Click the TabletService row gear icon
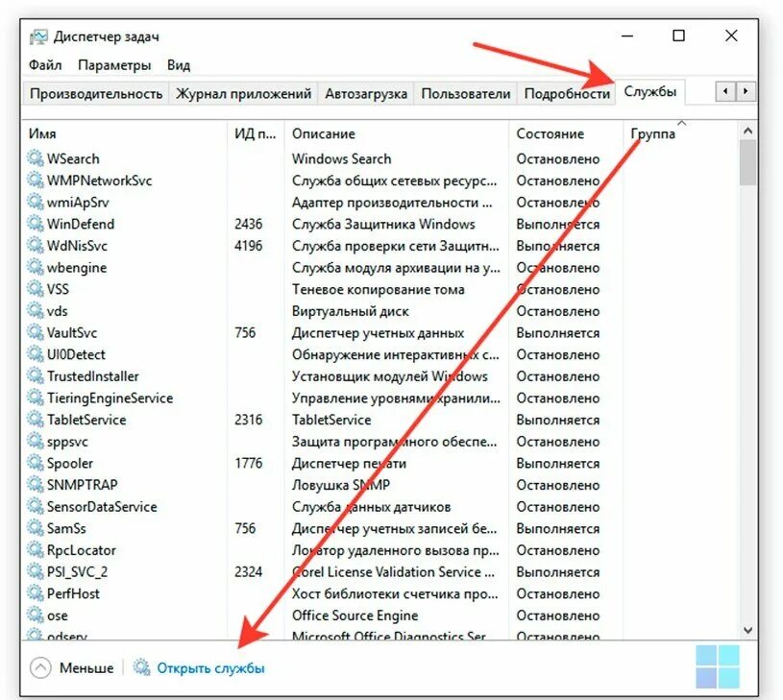Viewport: 783px width, 700px height. coord(35,419)
